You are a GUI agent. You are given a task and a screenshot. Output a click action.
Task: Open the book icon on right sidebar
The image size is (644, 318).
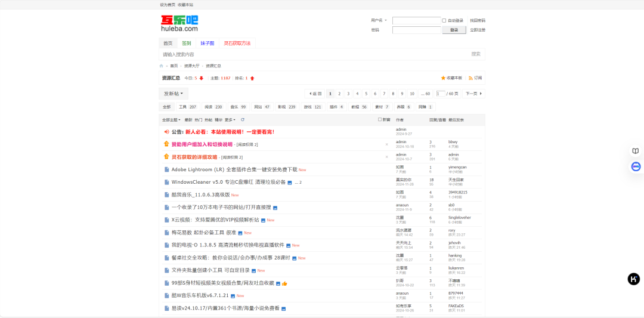tap(636, 151)
